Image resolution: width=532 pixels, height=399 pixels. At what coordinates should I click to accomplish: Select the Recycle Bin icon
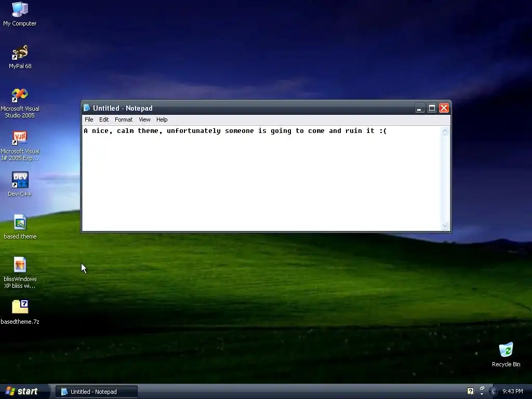pyautogui.click(x=506, y=354)
